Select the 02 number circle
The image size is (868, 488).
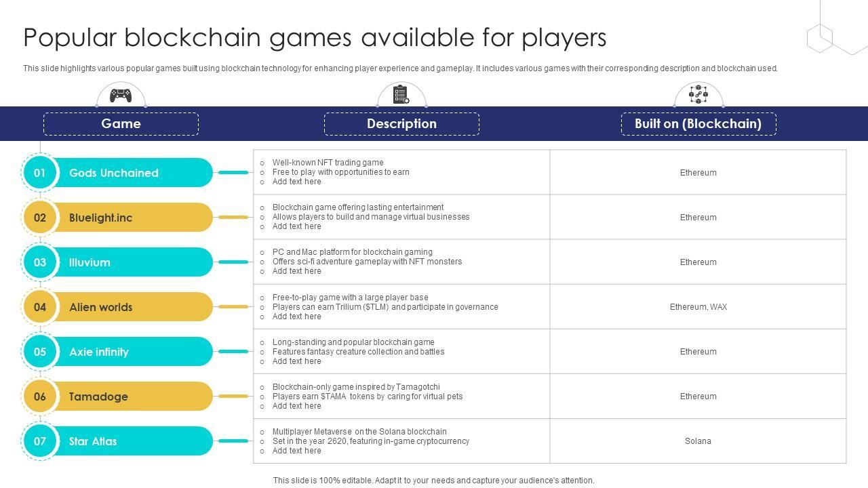coord(40,218)
